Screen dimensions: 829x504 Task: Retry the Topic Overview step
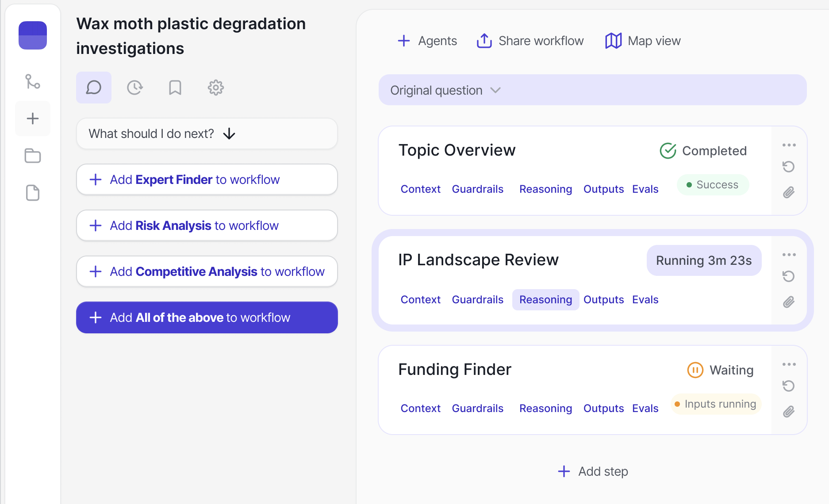[789, 167]
